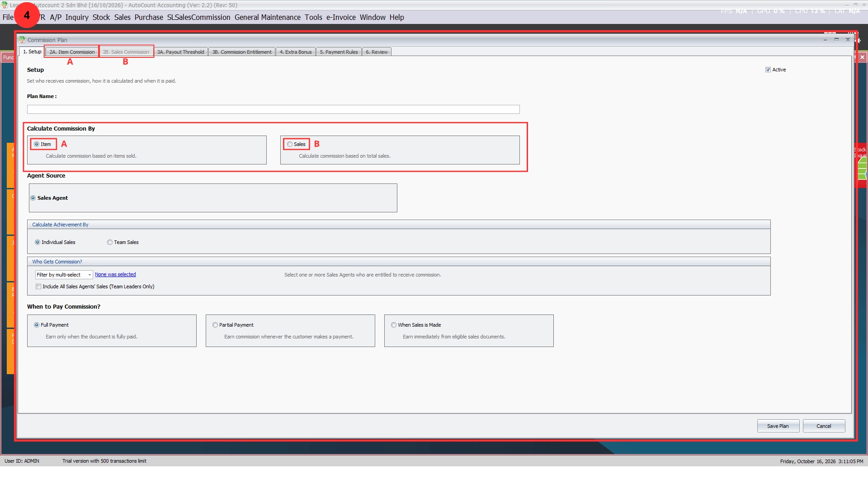
Task: Open the 4. Extra Bonus tab
Action: (x=296, y=52)
